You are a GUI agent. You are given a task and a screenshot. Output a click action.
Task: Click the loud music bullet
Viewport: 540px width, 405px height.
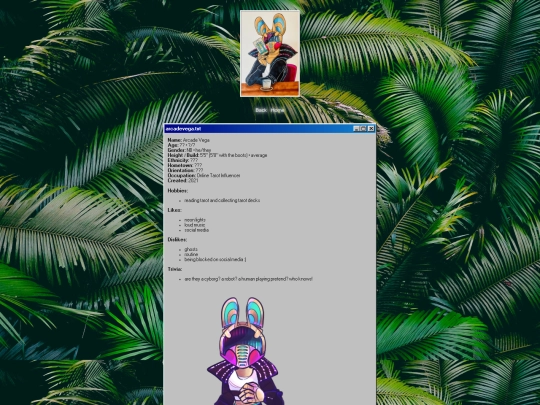tap(194, 225)
